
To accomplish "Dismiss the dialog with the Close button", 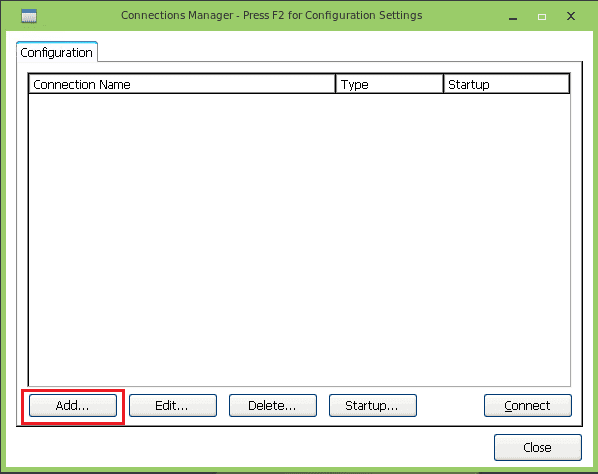I will (x=538, y=447).
